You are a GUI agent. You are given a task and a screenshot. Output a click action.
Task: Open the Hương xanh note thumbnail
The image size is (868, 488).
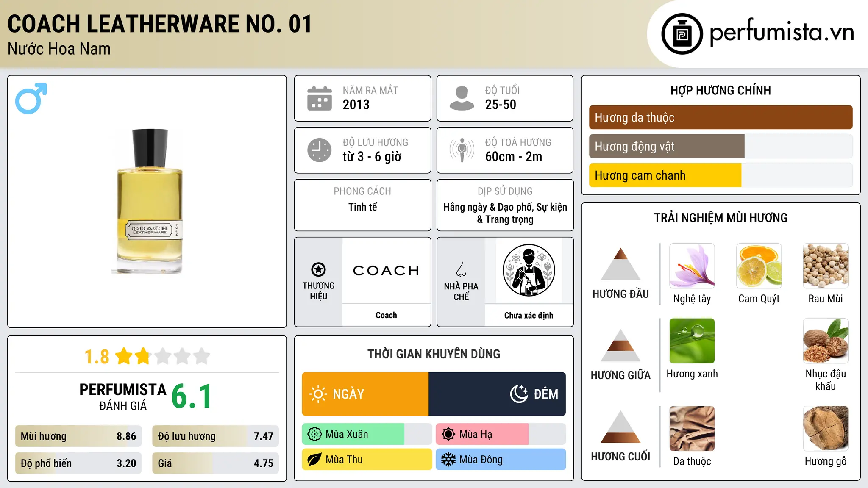pyautogui.click(x=692, y=341)
